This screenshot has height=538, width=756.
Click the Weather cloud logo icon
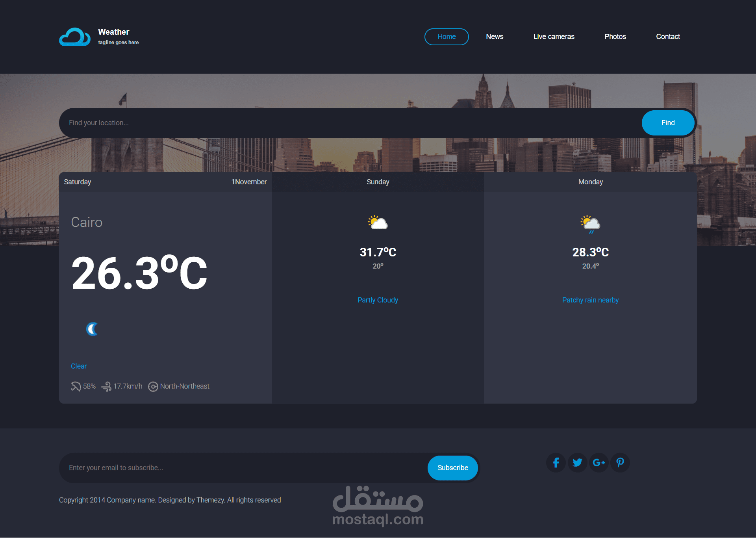tap(75, 37)
